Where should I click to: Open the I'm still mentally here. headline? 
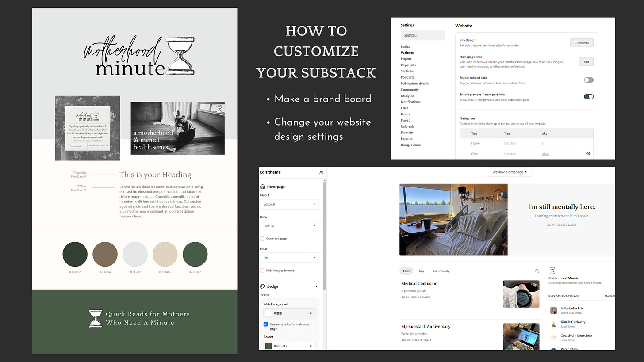[561, 206]
